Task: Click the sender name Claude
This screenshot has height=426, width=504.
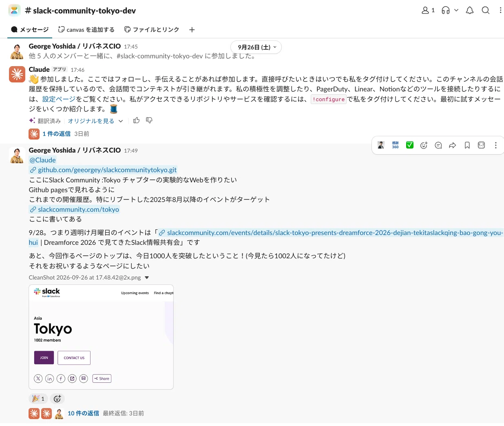Action: pyautogui.click(x=39, y=69)
